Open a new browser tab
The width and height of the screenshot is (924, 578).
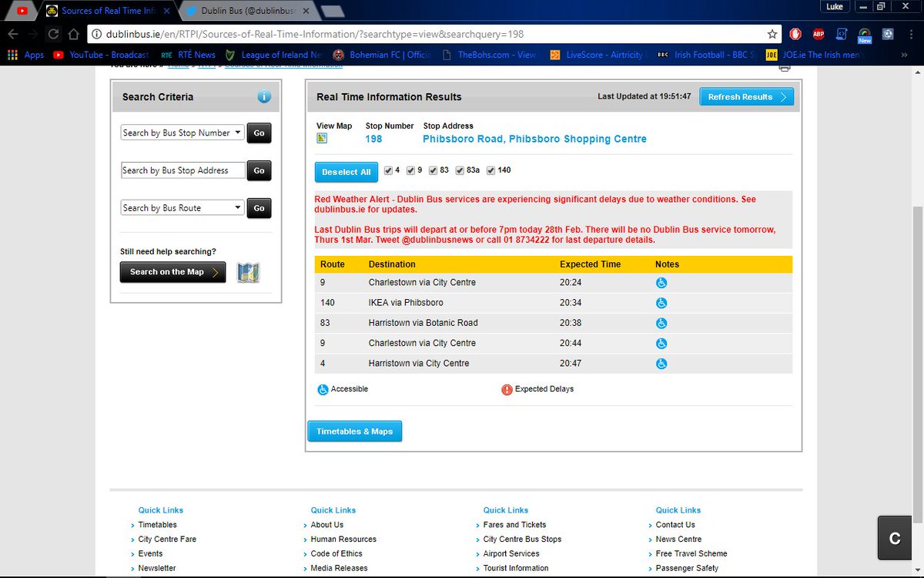pos(332,11)
